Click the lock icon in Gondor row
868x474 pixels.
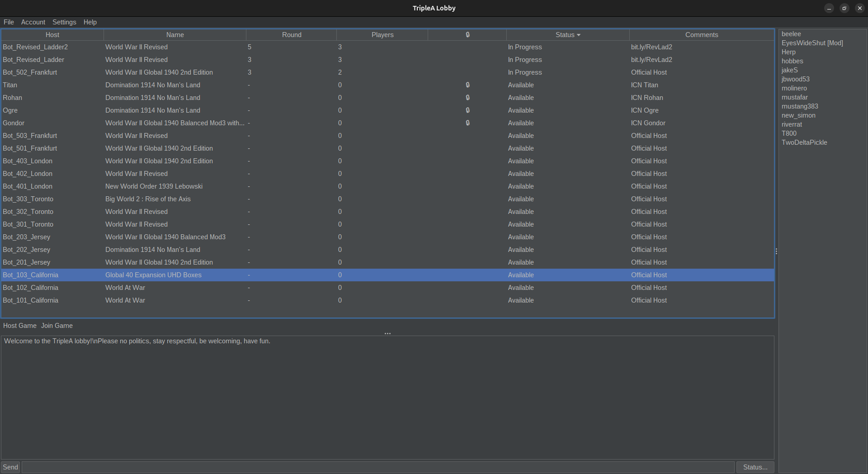(x=467, y=123)
